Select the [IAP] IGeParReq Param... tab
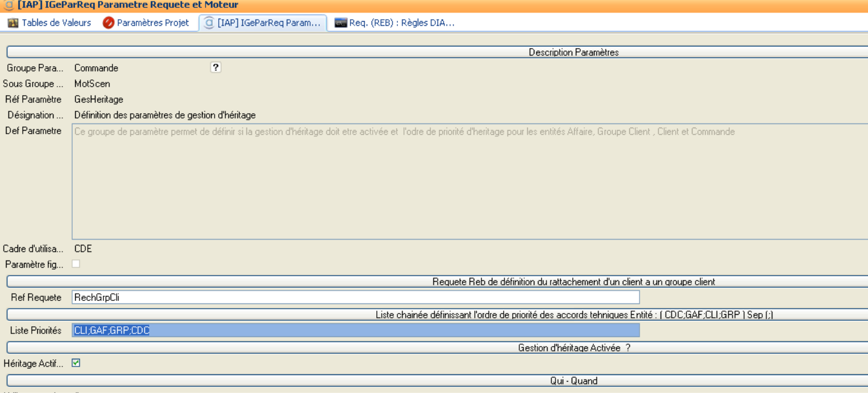The image size is (868, 393). (x=263, y=23)
